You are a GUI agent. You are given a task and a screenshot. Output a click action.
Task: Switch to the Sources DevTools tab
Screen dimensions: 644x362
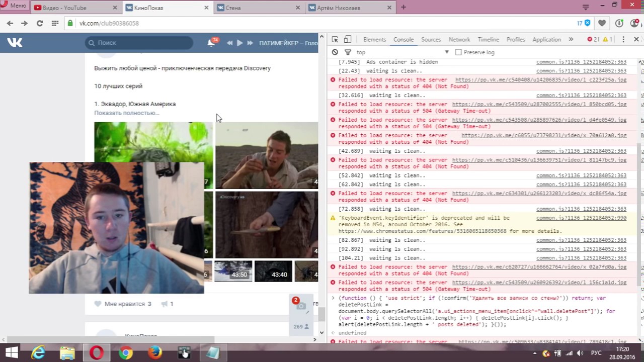pos(431,39)
